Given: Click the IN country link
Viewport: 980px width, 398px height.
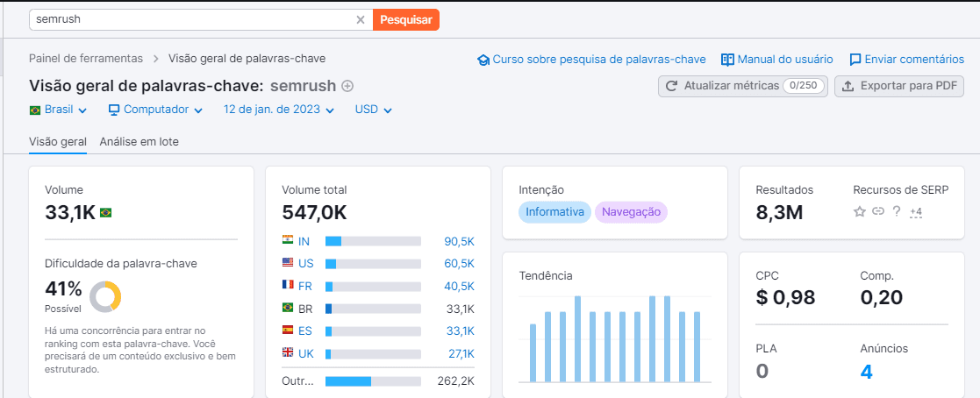Looking at the screenshot, I should pyautogui.click(x=304, y=241).
